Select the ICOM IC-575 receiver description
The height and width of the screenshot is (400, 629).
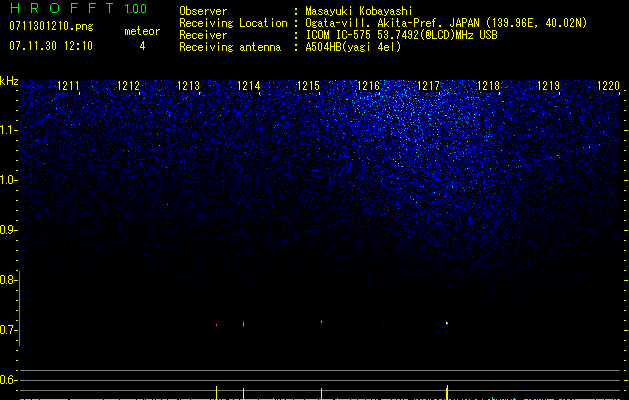[x=401, y=35]
